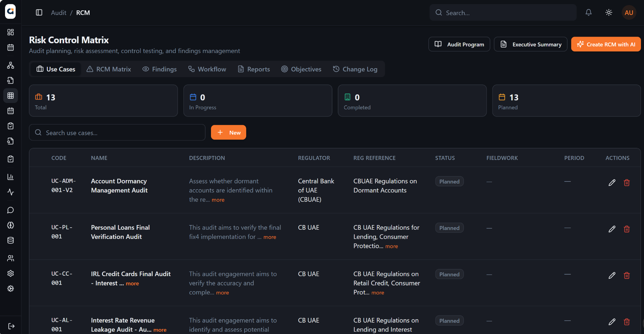644x334 pixels.
Task: Click the Completed 0 stat card
Action: pyautogui.click(x=412, y=101)
